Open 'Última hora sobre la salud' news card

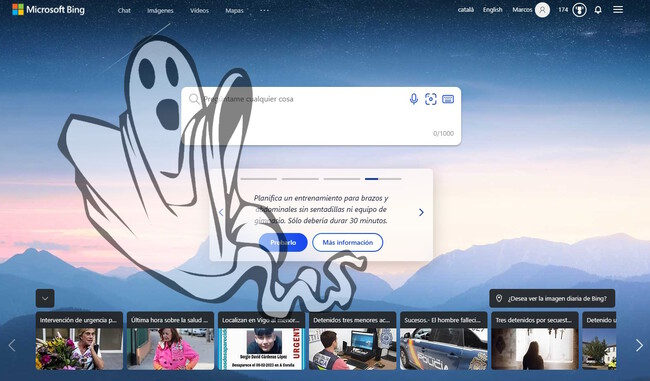(170, 340)
